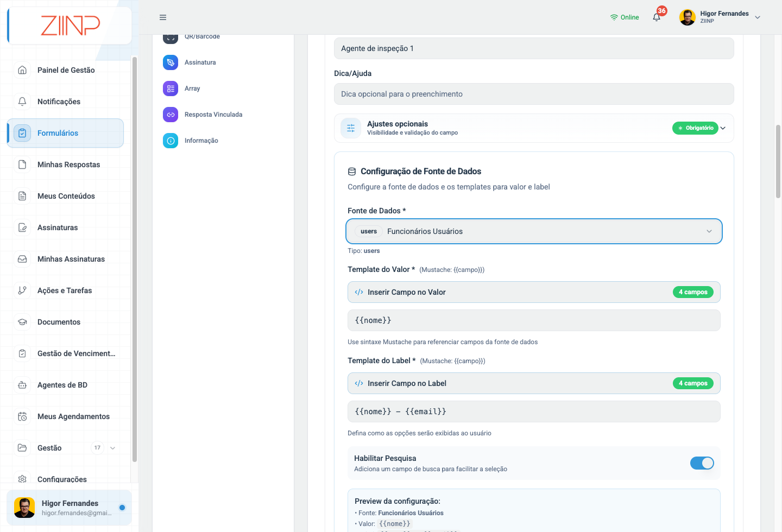Screen dimensions: 782x532
Task: Click the top-bar Higor Fernandes avatar
Action: click(688, 17)
